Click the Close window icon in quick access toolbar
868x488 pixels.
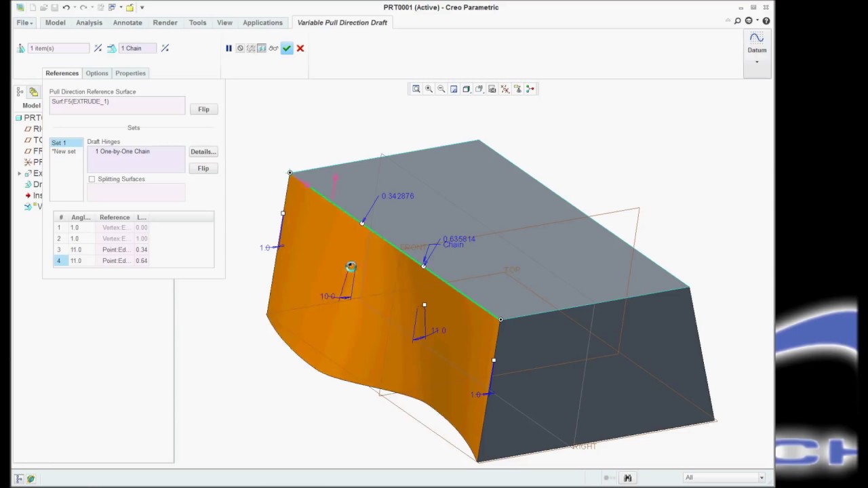(130, 7)
